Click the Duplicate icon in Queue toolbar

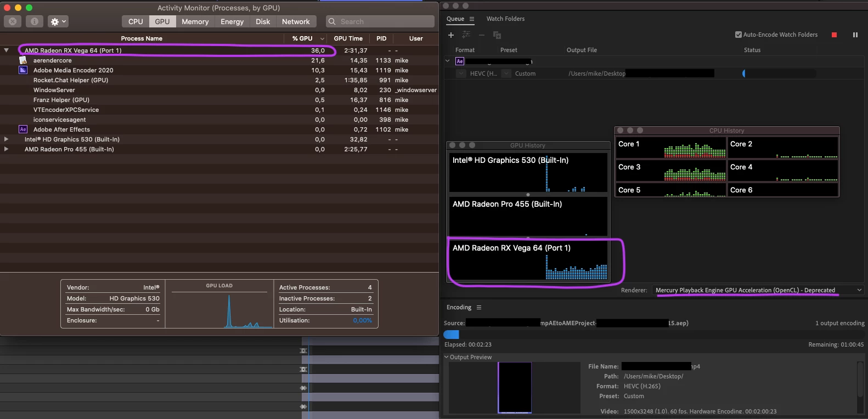(x=497, y=35)
